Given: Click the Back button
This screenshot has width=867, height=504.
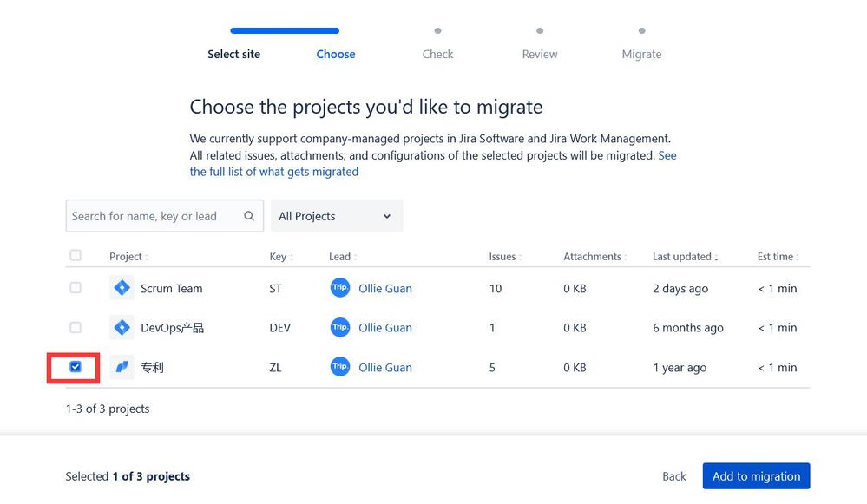Looking at the screenshot, I should click(x=674, y=476).
